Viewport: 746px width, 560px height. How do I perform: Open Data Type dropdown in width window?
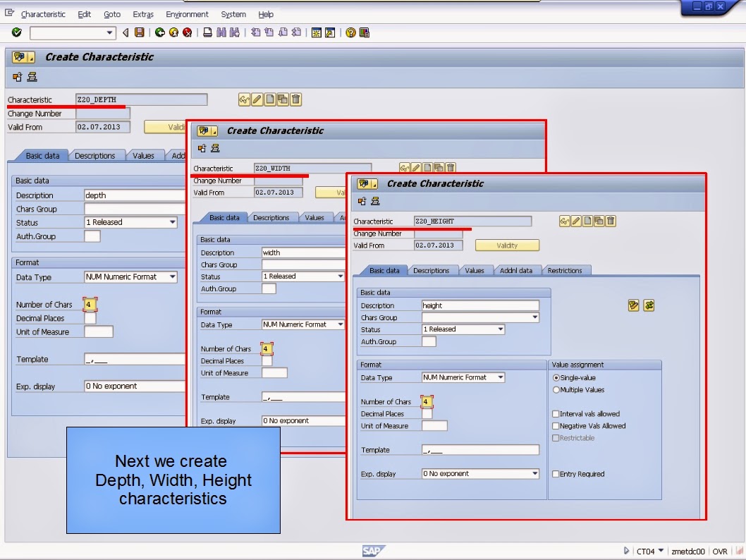(340, 324)
